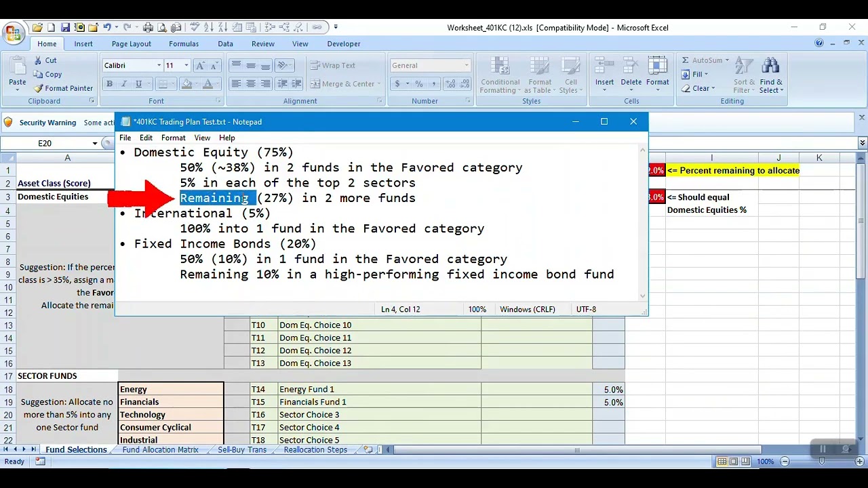Click the Undo arrow in Quick Access Toolbar
This screenshot has height=488, width=868.
[106, 28]
